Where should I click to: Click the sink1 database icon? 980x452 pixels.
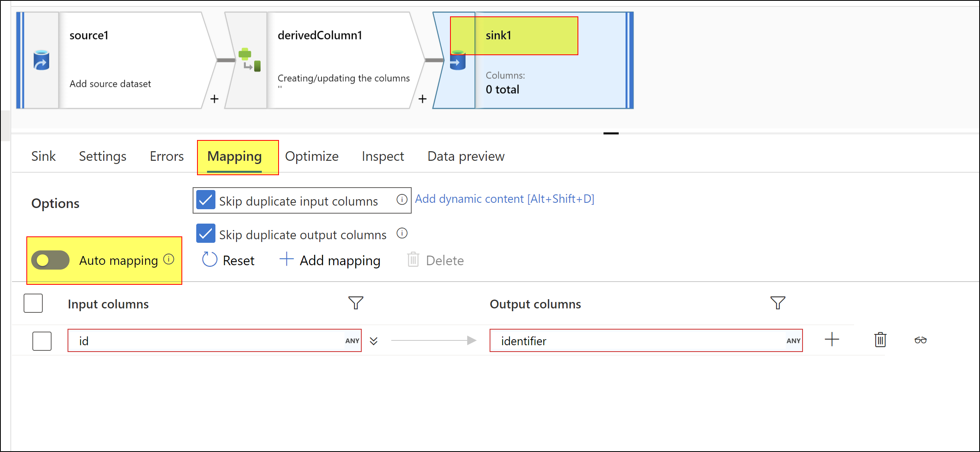(x=457, y=61)
